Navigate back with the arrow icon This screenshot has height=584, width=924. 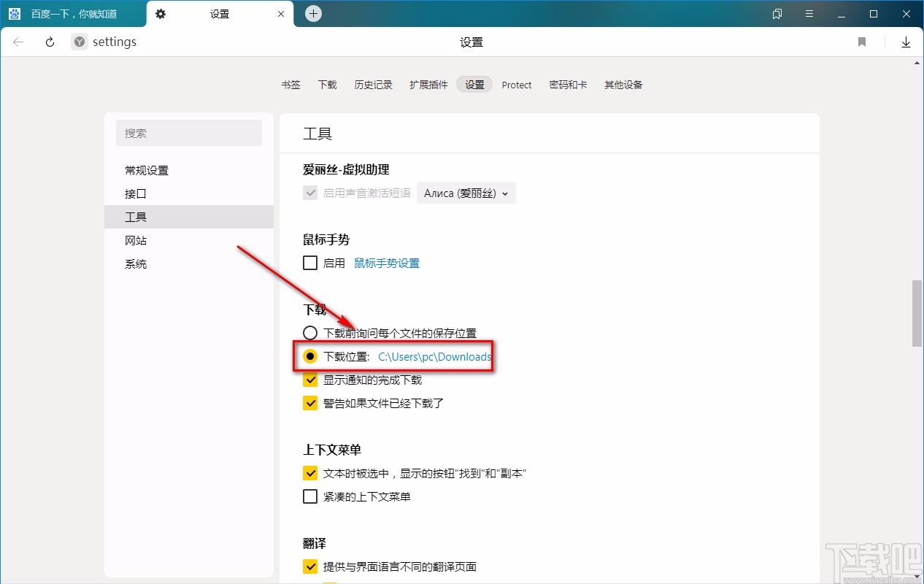coord(18,42)
